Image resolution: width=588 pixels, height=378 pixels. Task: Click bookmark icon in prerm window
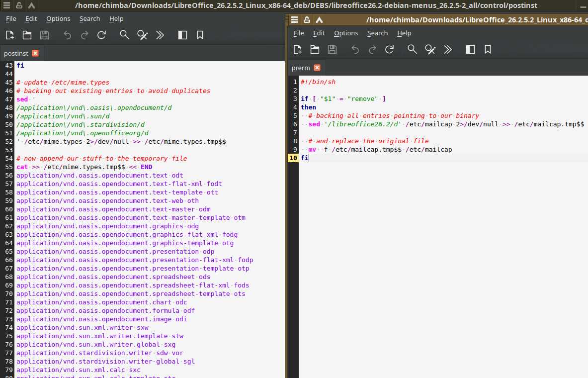488,50
